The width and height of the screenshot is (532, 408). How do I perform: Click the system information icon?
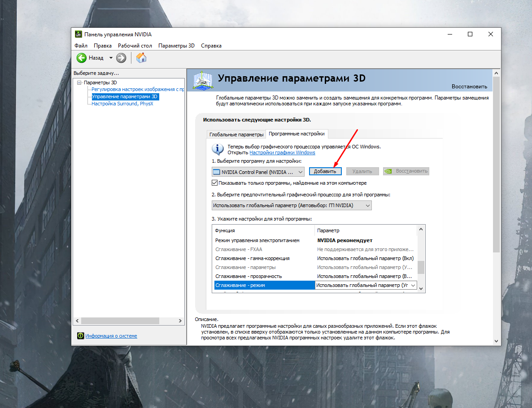(80, 336)
